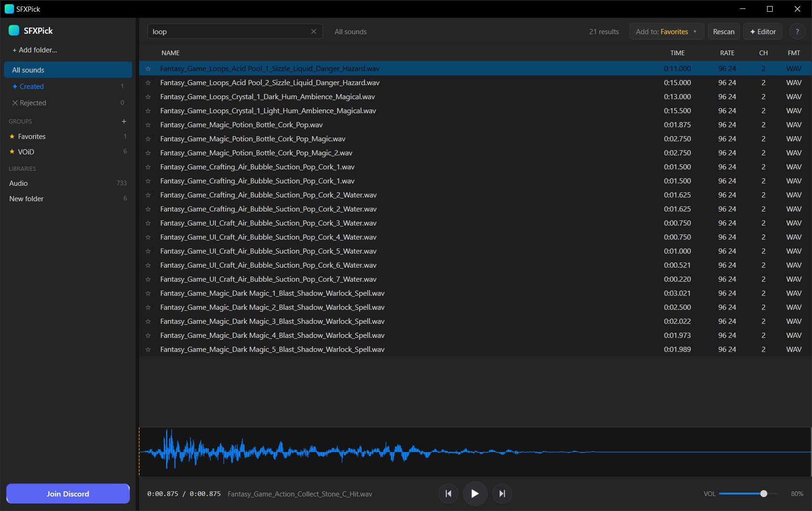Open the New folder library

(x=68, y=199)
